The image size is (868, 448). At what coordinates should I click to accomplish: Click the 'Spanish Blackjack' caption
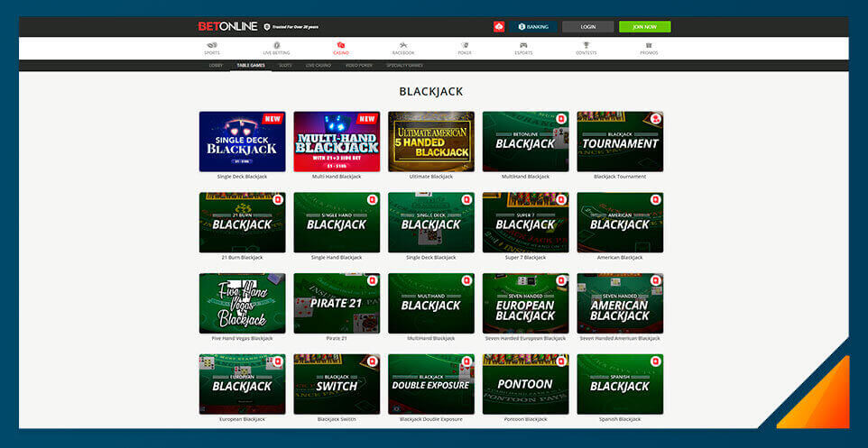click(620, 419)
